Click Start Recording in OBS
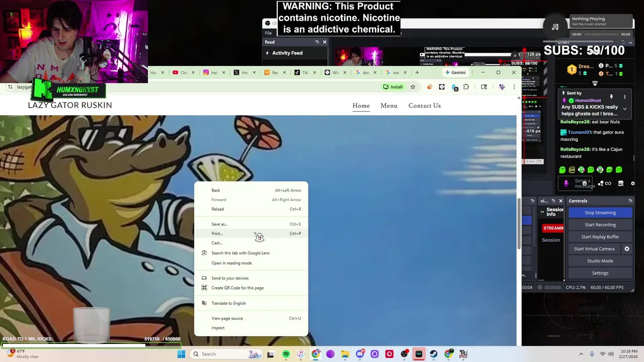The width and height of the screenshot is (644, 362). (x=600, y=225)
